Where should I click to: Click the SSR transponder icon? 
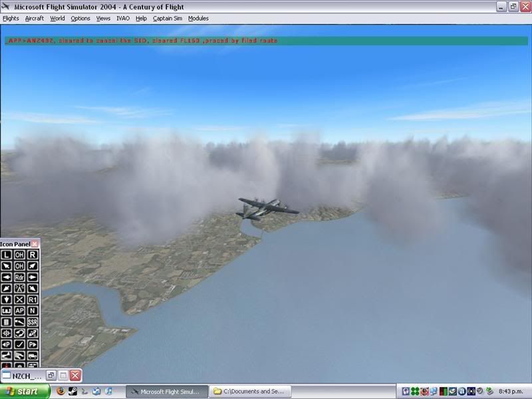pyautogui.click(x=33, y=322)
